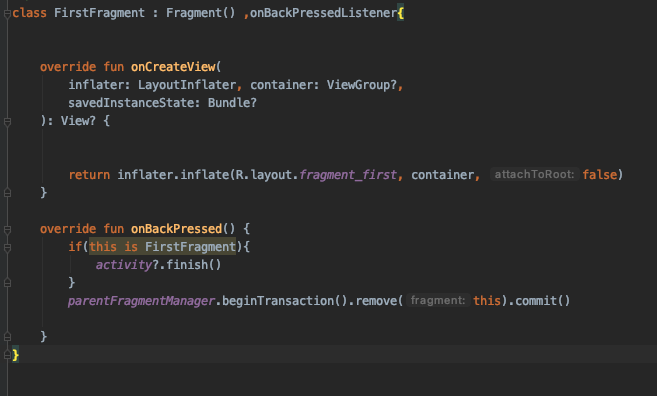
Task: Click the 'inflater:' parameter name
Action: click(100, 85)
